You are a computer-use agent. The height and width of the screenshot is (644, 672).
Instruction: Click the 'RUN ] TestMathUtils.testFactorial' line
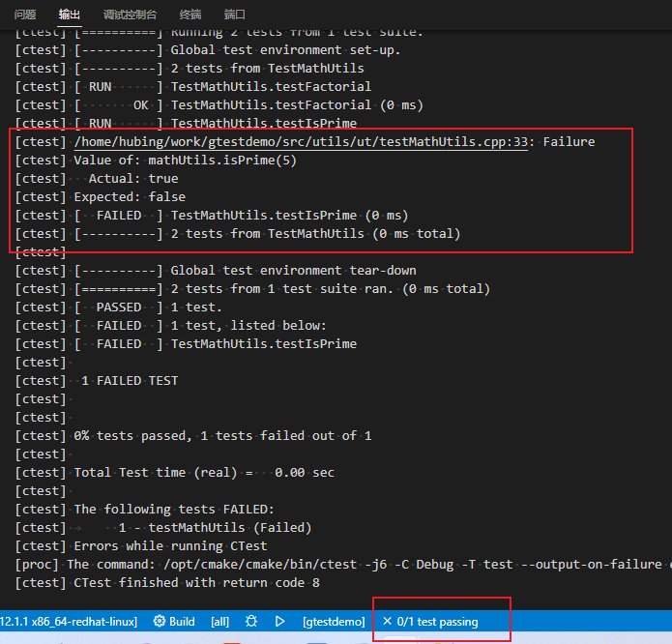coord(193,87)
